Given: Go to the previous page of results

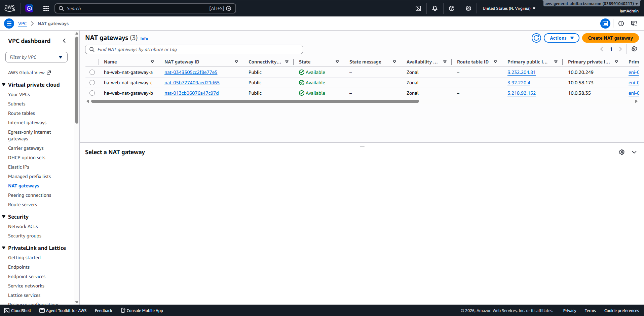Looking at the screenshot, I should 602,49.
